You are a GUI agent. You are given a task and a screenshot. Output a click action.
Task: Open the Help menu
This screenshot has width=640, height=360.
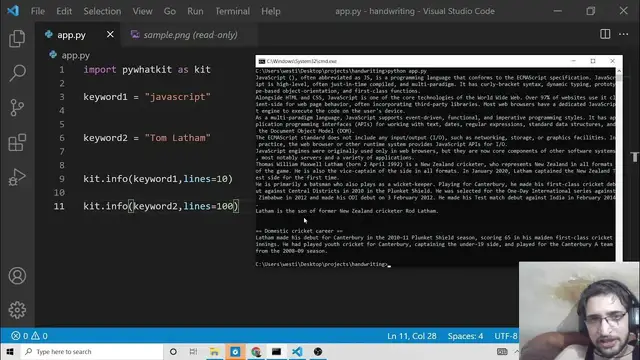271,11
